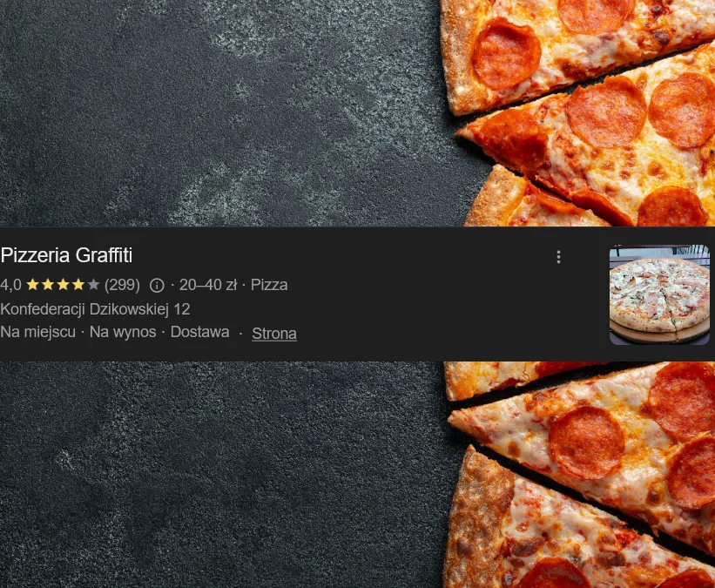This screenshot has height=588, width=715.
Task: Click the second gold rating star
Action: (x=48, y=285)
